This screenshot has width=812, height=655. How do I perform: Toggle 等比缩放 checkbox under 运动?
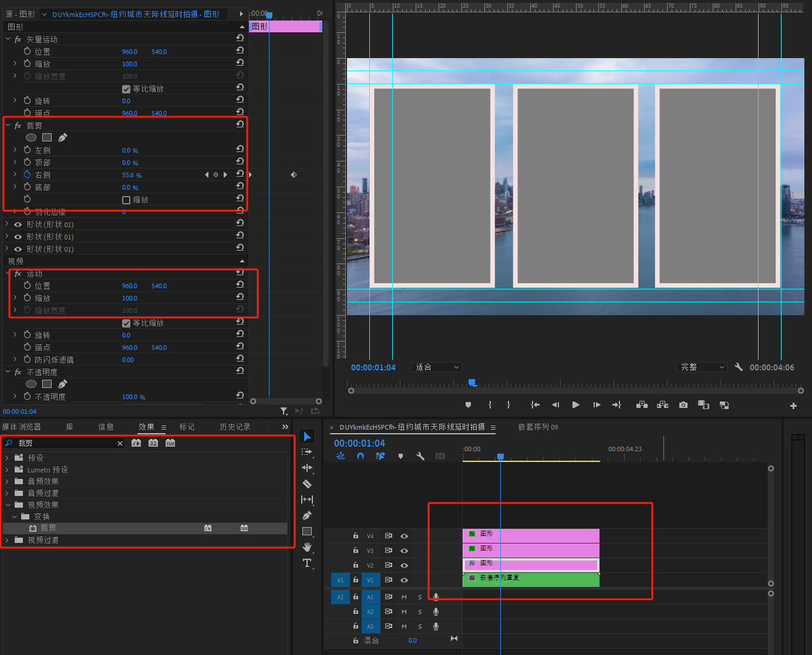126,323
